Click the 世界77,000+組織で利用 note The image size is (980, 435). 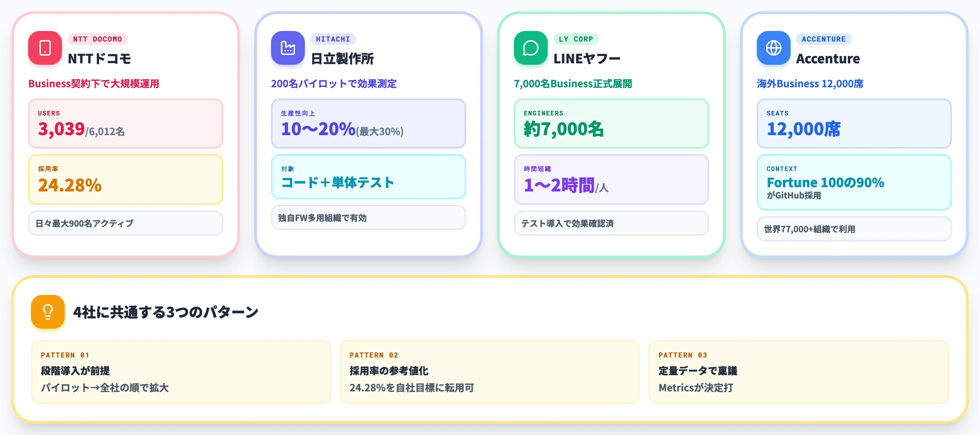[x=854, y=229]
